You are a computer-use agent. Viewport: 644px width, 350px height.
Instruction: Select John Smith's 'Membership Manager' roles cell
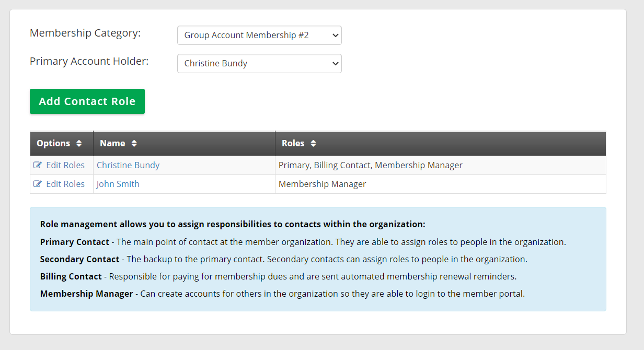440,184
